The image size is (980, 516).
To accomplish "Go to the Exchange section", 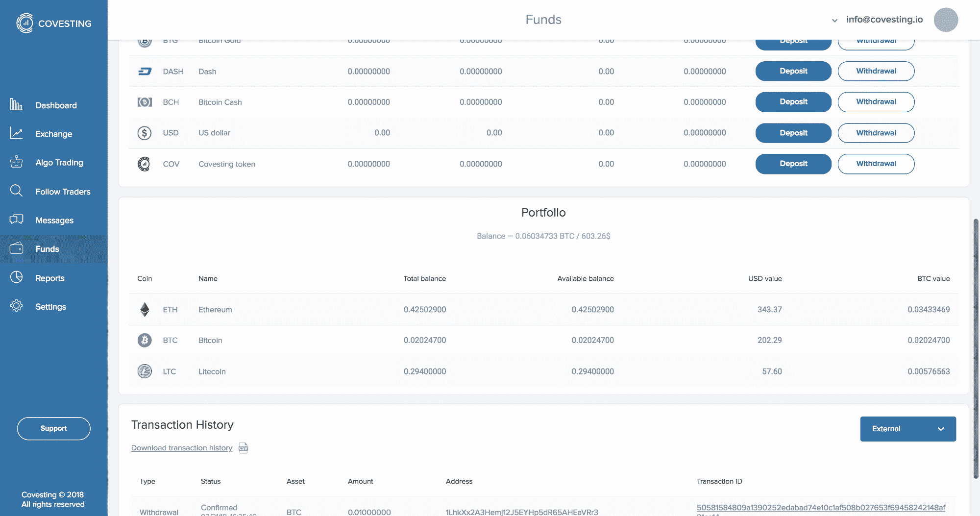I will 53,134.
